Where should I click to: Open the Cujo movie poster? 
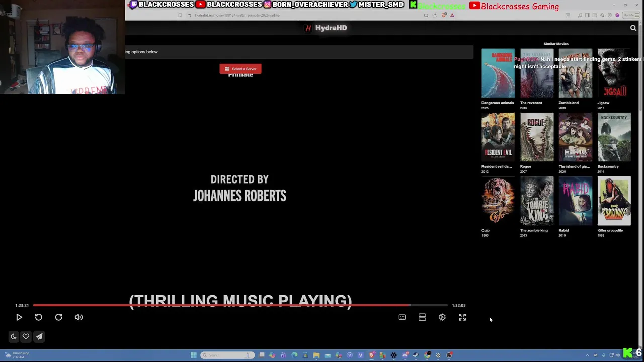(x=498, y=201)
